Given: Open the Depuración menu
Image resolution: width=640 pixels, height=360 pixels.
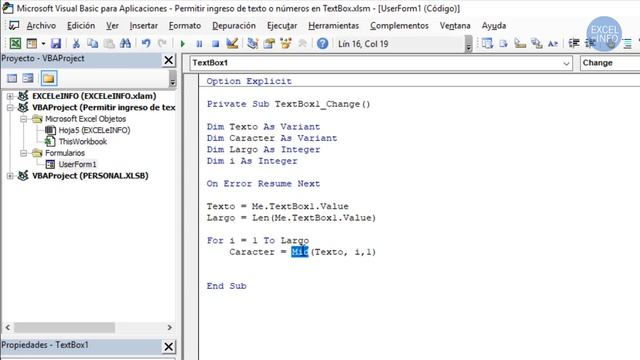Looking at the screenshot, I should coord(234,26).
